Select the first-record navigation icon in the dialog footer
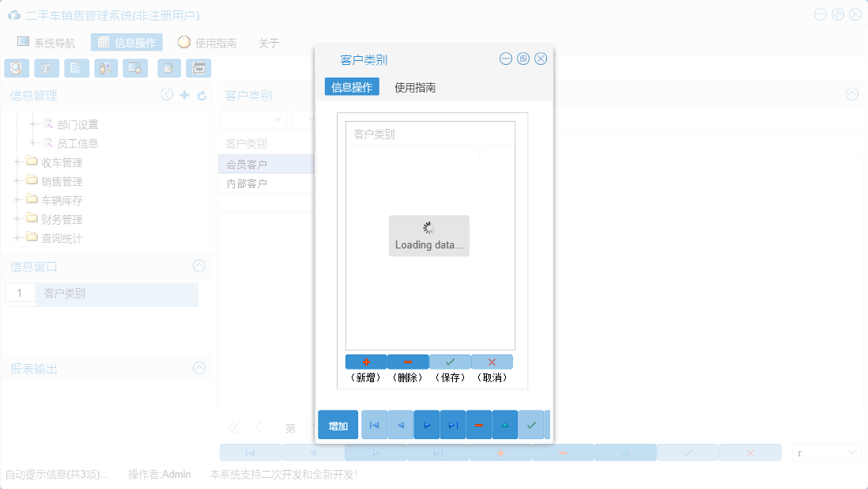This screenshot has width=868, height=489. pos(373,425)
